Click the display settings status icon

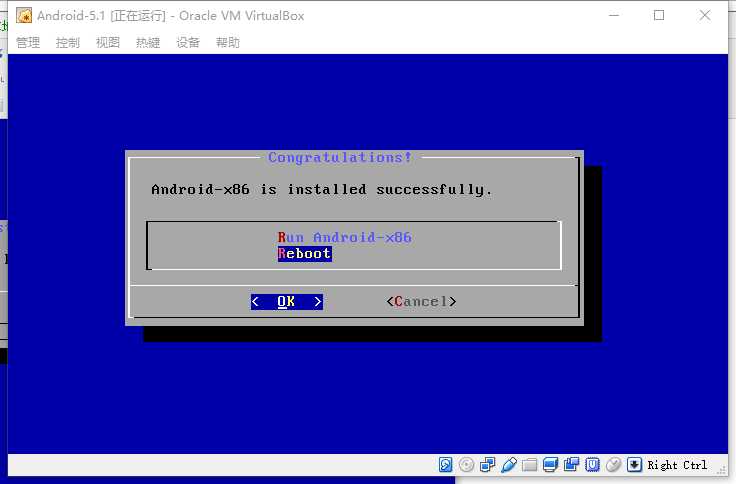coord(550,465)
